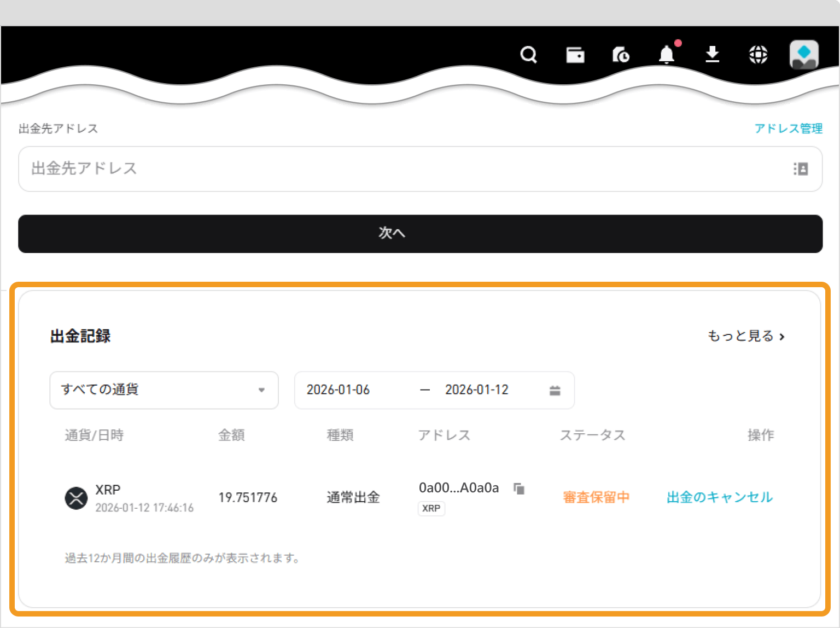Open the language globe icon

click(x=757, y=55)
